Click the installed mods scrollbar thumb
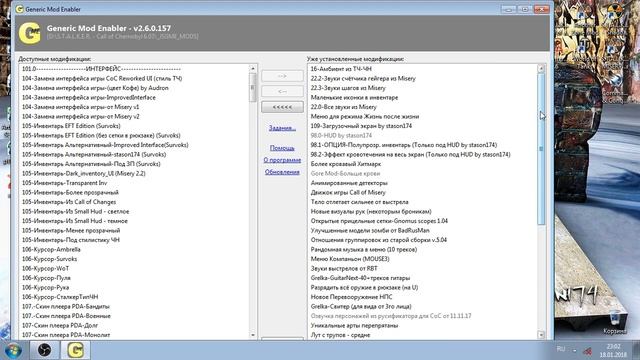The height and width of the screenshot is (360, 640). tap(541, 149)
